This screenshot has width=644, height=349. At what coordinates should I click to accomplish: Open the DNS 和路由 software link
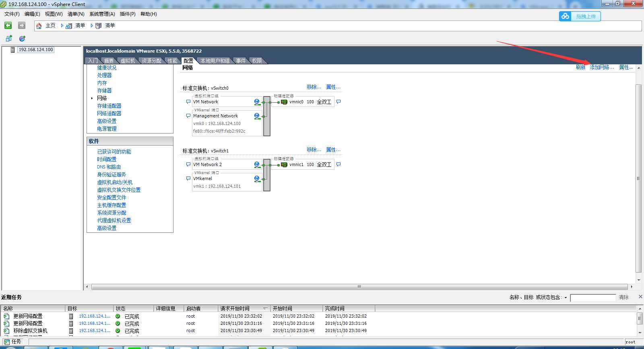pyautogui.click(x=109, y=167)
